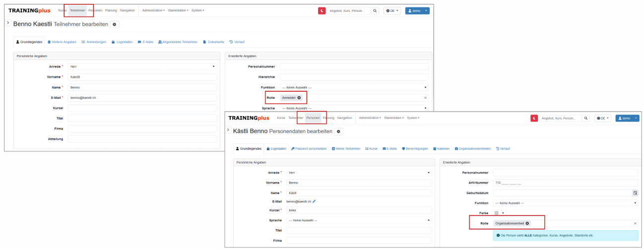Pick color using Farbe swatch dropdown
The height and width of the screenshot is (249, 644).
pos(500,213)
